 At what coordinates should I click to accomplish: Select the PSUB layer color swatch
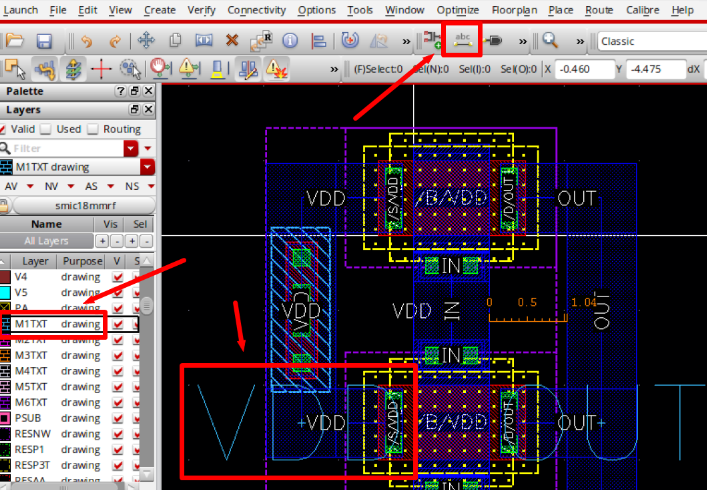(6, 418)
